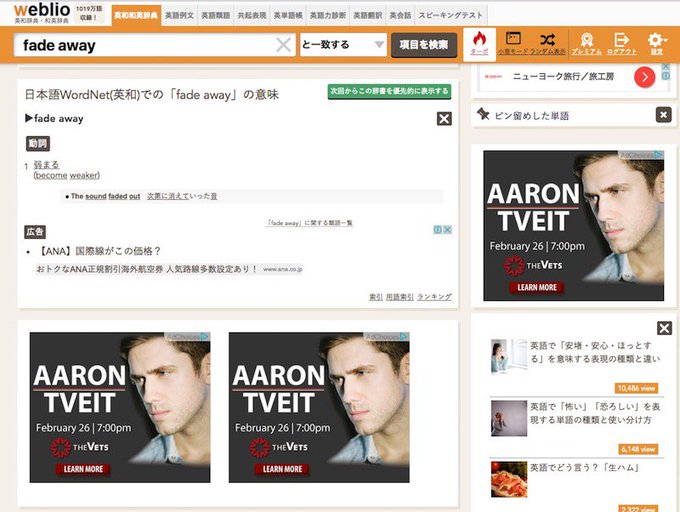Open the 弱まる translation link
This screenshot has height=512, width=680.
tap(46, 165)
